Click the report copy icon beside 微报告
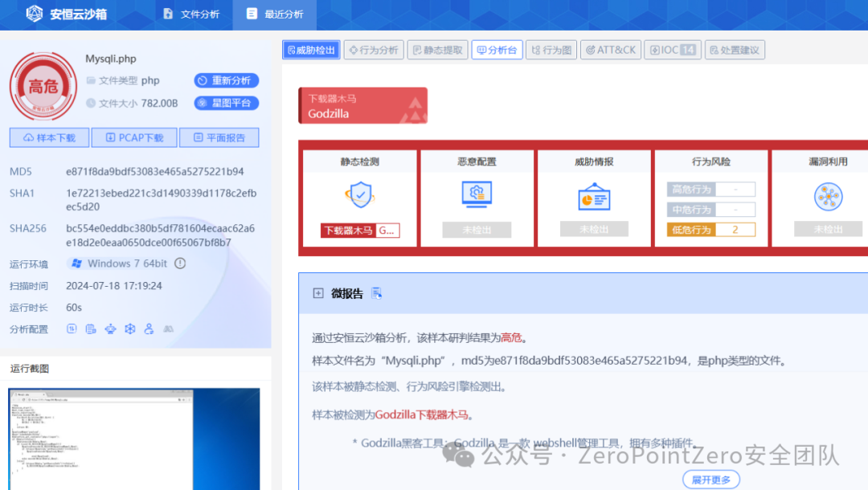Screen dimensions: 868x490 click(376, 293)
